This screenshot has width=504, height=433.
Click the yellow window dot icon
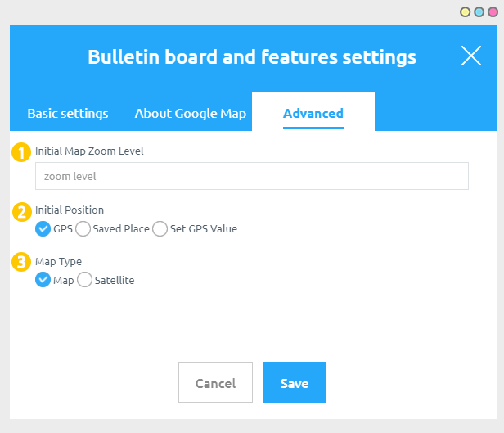(x=465, y=12)
